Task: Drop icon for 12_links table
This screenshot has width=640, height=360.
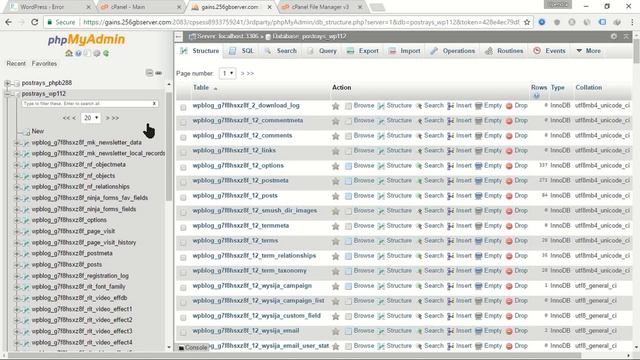Action: click(509, 151)
